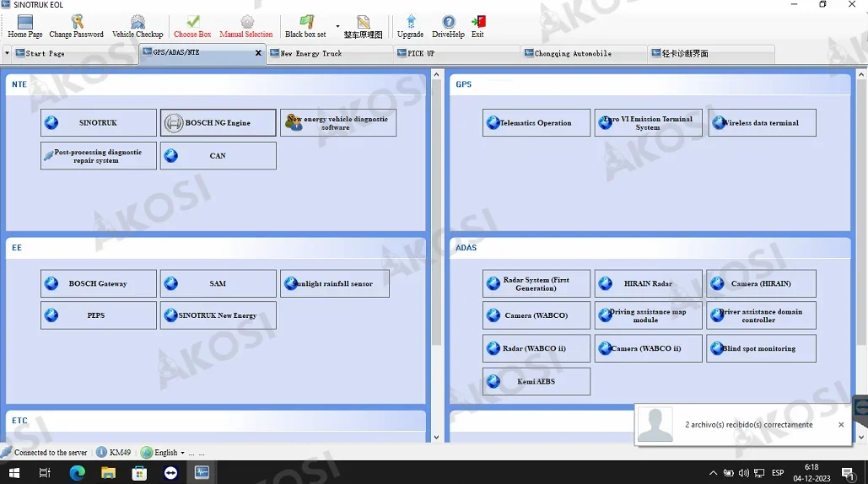This screenshot has height=484, width=868.
Task: Open Wireless data terminal module
Action: point(762,123)
